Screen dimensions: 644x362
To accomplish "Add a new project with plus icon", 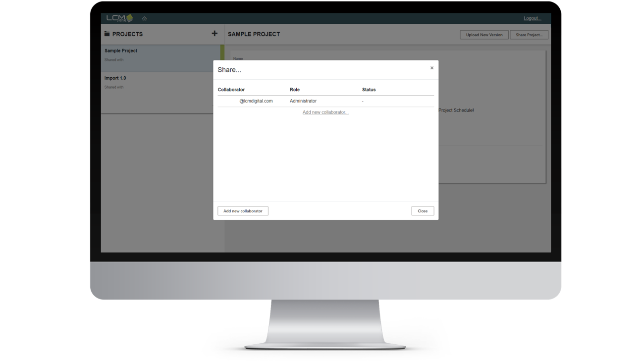I will coord(215,34).
